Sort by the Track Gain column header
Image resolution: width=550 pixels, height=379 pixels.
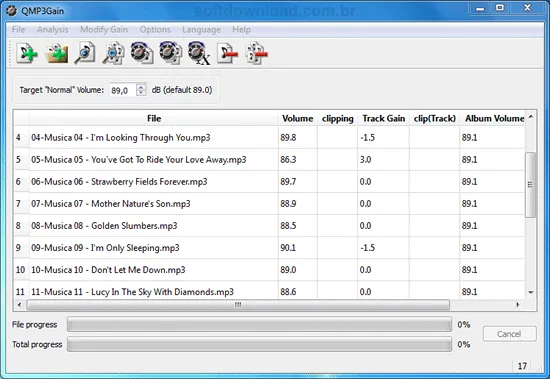click(x=383, y=119)
